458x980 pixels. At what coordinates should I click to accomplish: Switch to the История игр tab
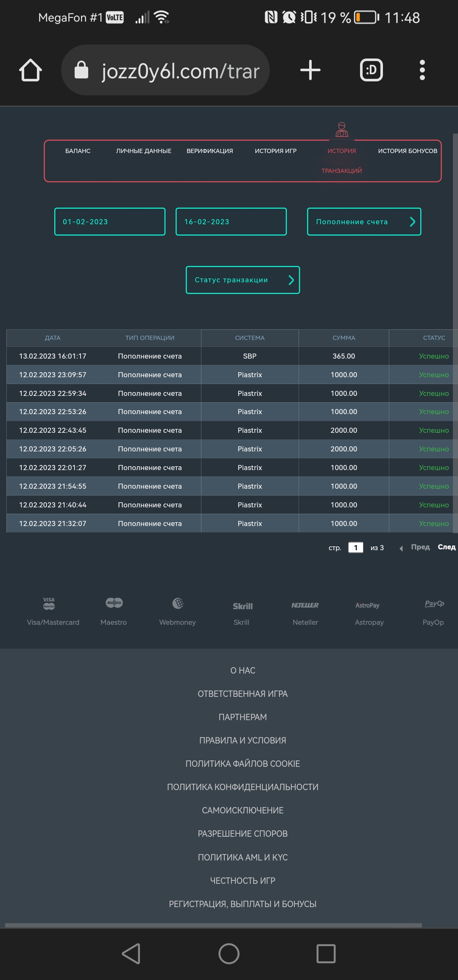pos(276,151)
